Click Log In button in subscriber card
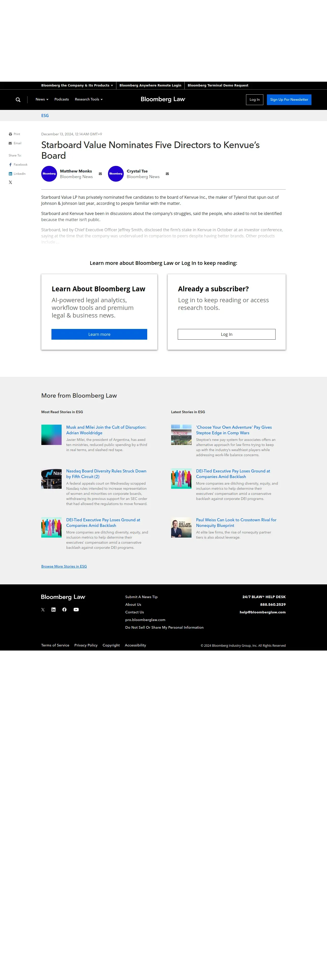The image size is (327, 980). [226, 334]
